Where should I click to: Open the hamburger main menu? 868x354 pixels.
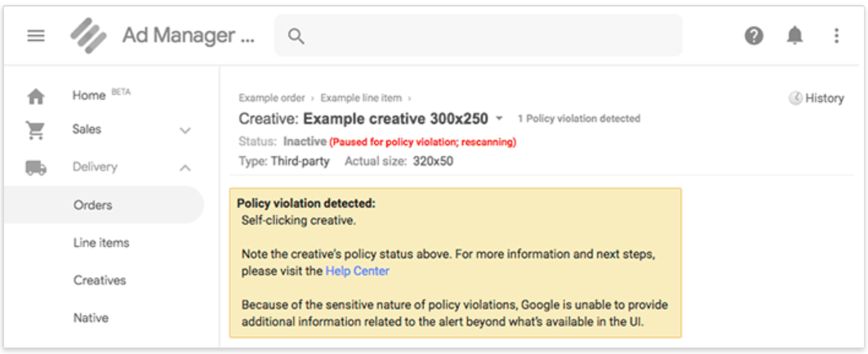click(x=36, y=36)
